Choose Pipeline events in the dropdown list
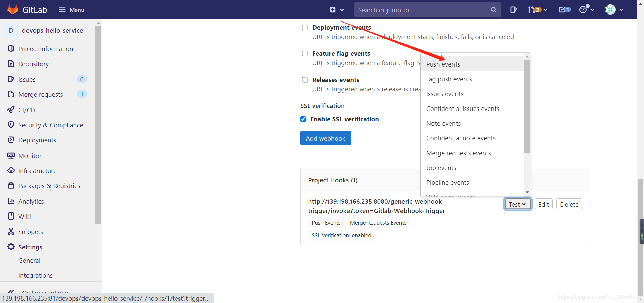 (x=447, y=182)
